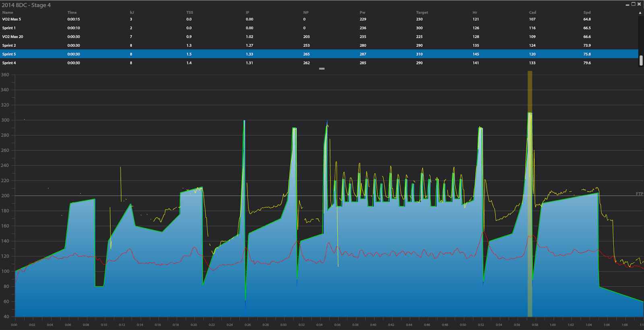Click the 1:08 time axis label
The image size is (644, 330).
624,325
